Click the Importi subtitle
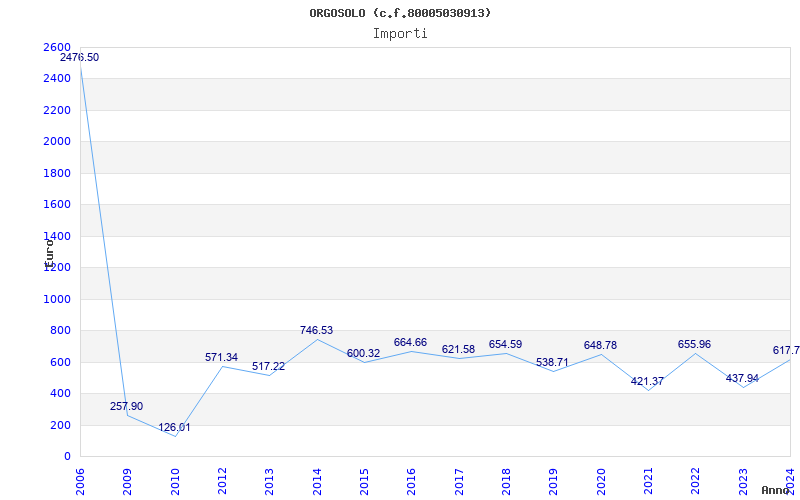The width and height of the screenshot is (800, 500). (x=400, y=34)
